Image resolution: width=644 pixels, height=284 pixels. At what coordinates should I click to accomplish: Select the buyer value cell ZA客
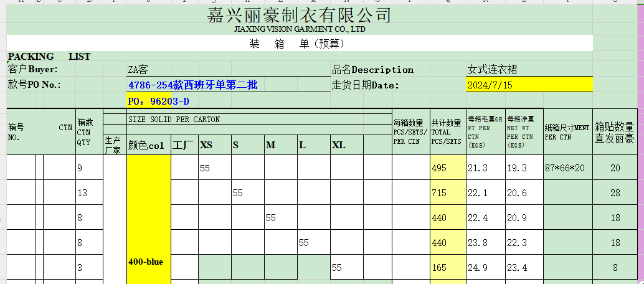(x=138, y=70)
